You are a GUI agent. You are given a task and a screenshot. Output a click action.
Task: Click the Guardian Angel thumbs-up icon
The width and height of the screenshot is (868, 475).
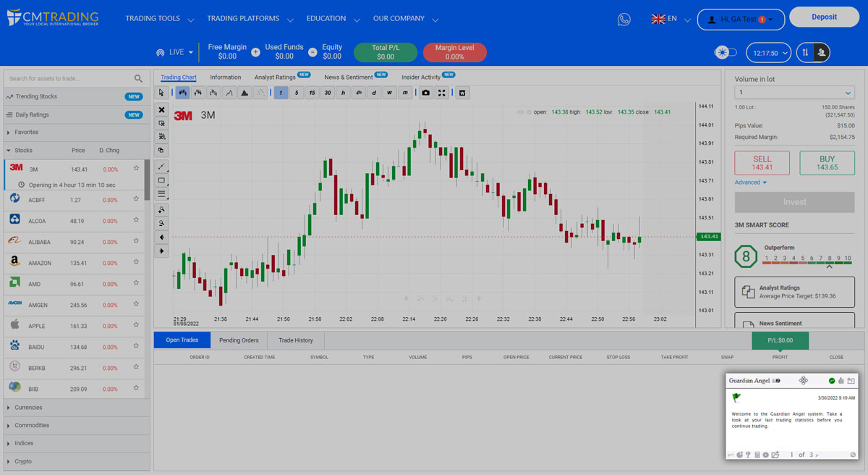coord(841,381)
